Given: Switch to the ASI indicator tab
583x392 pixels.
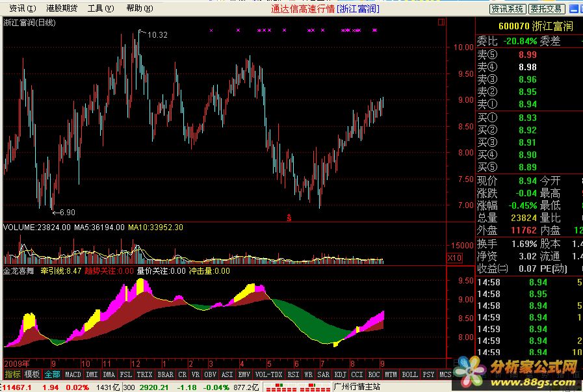Looking at the screenshot, I should coord(227,374).
